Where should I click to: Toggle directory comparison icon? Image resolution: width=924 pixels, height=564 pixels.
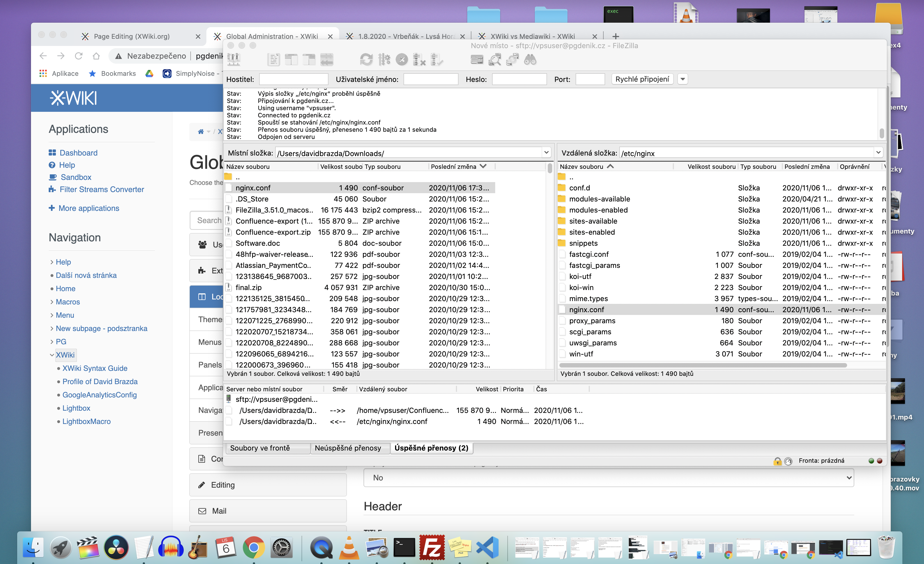495,59
